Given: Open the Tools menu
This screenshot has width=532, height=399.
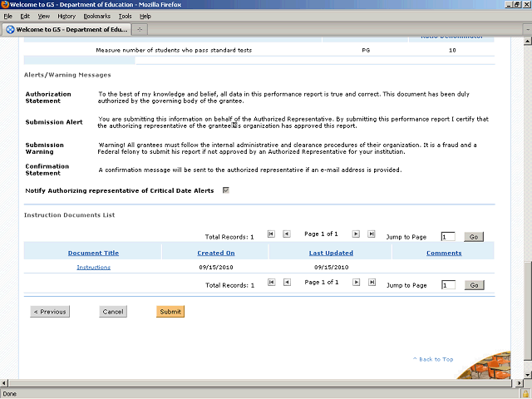Looking at the screenshot, I should click(125, 17).
